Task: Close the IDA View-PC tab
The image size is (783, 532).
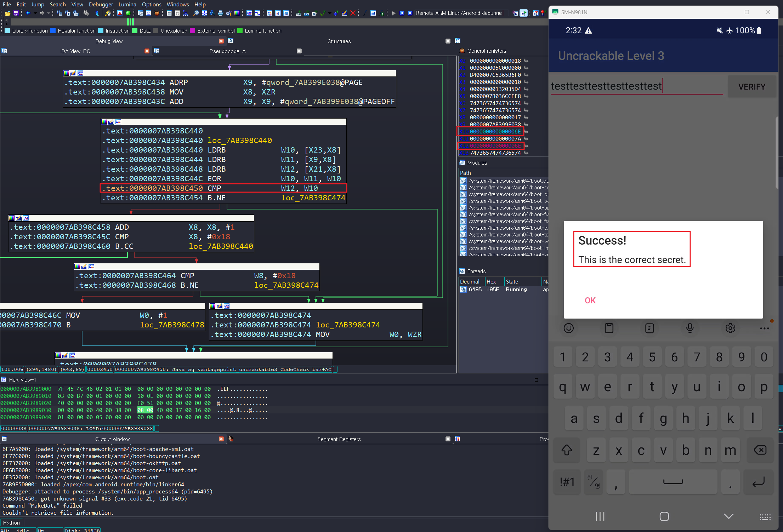Action: point(147,51)
